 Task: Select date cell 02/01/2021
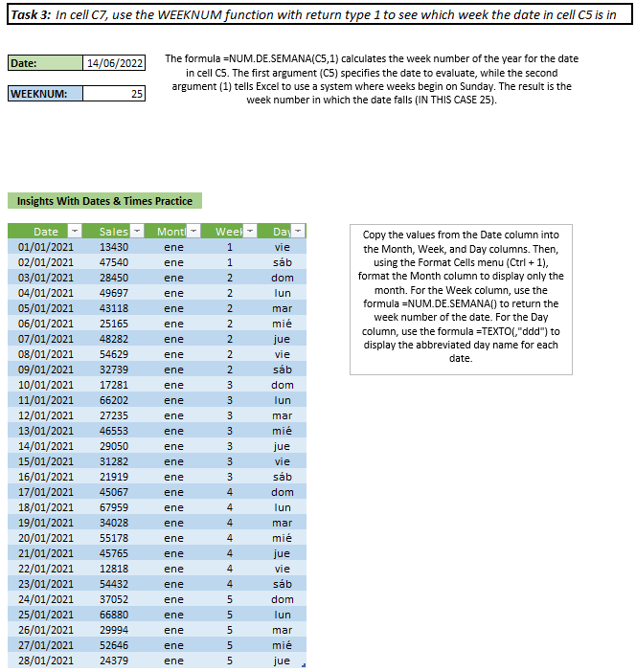click(45, 262)
